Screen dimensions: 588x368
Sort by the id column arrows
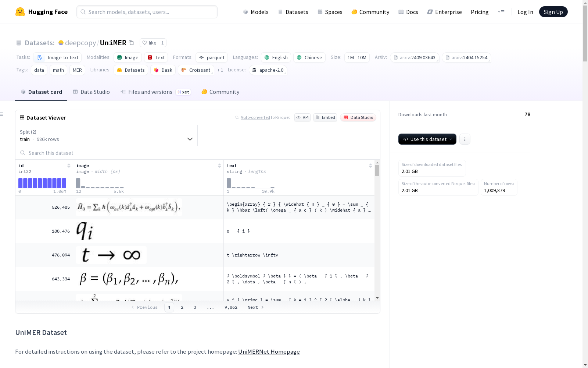69,166
